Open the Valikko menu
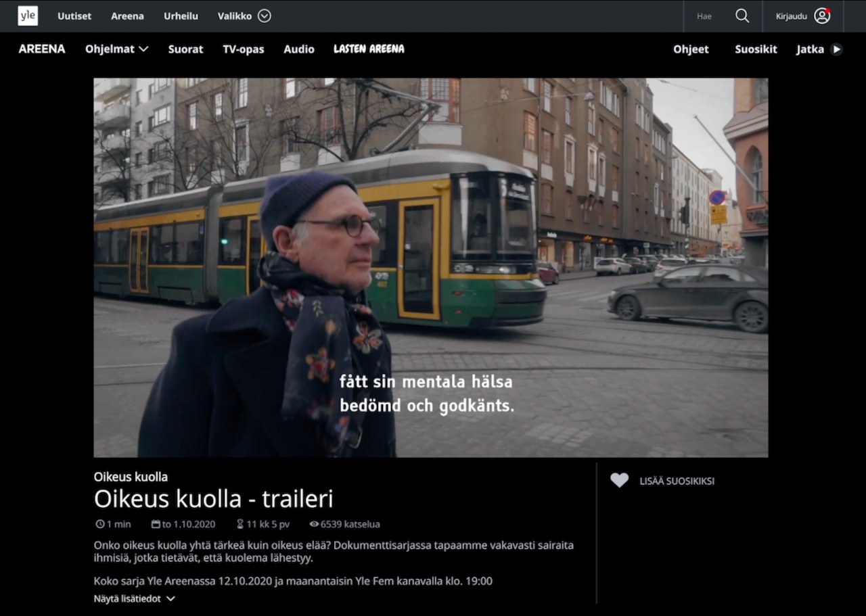This screenshot has height=616, width=866. 235,16
